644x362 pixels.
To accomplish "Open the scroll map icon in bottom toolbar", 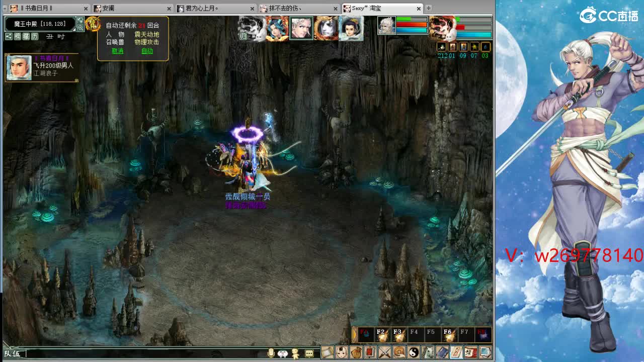I will [x=328, y=352].
